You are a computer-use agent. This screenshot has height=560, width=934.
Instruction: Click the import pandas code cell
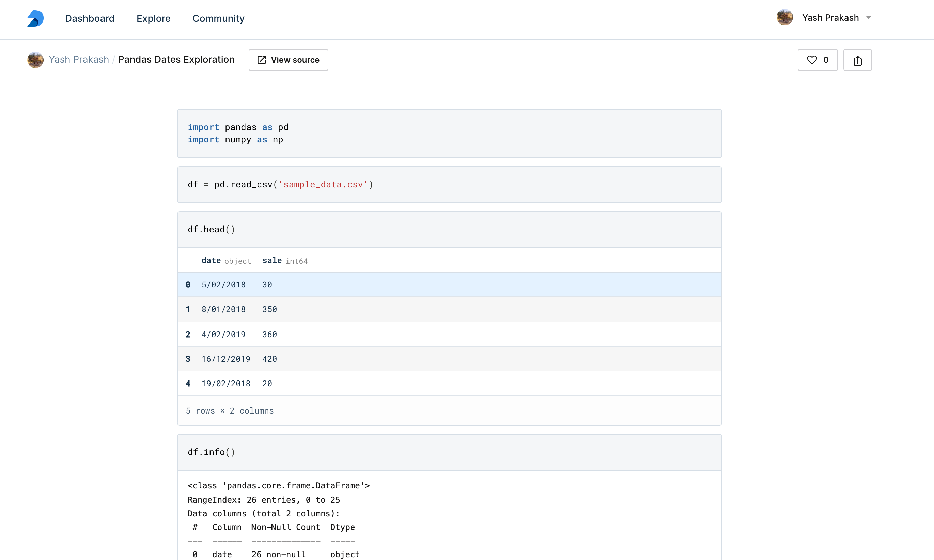pyautogui.click(x=449, y=134)
